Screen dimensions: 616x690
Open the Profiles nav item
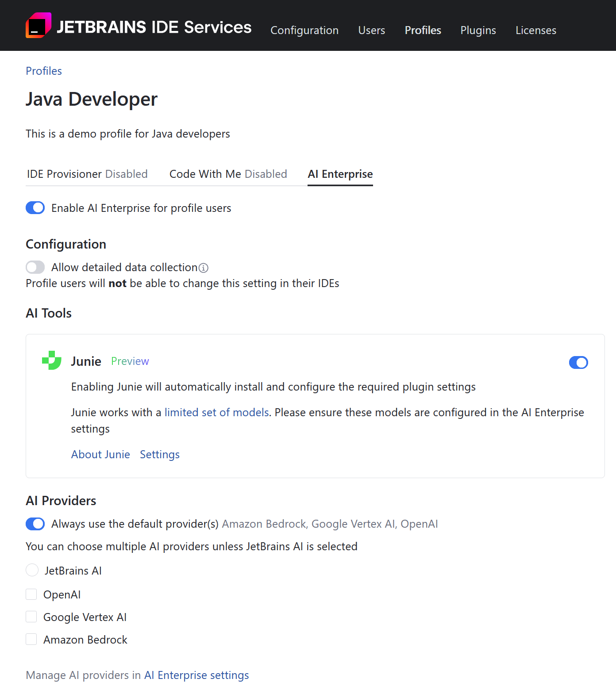click(x=423, y=30)
